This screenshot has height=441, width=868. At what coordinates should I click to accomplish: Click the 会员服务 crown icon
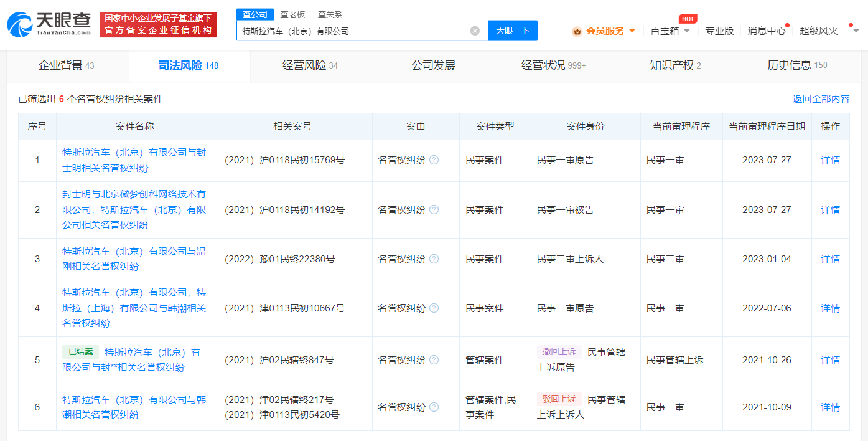pyautogui.click(x=577, y=31)
